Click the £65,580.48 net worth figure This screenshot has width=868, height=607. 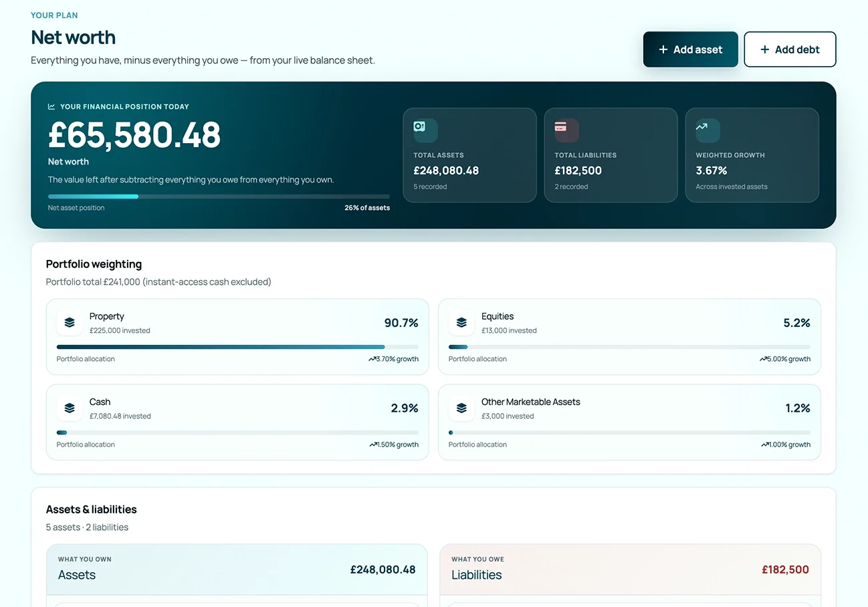click(134, 135)
